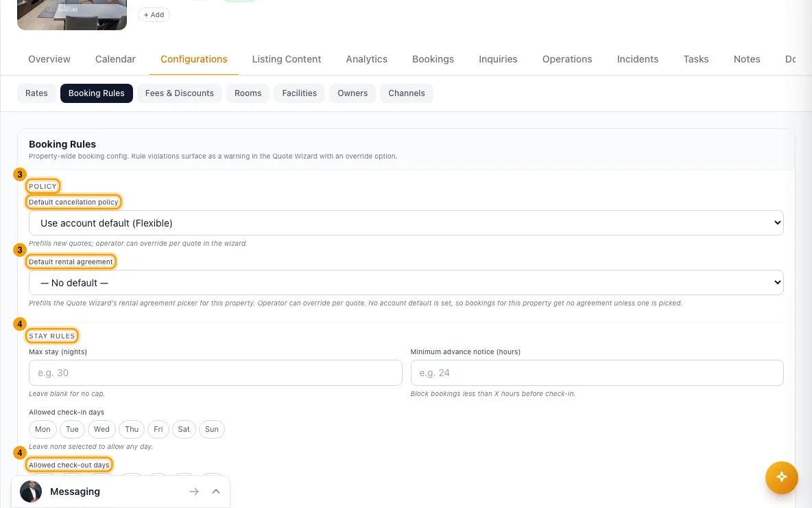Open the Fees & Discounts sub-tab

point(179,93)
